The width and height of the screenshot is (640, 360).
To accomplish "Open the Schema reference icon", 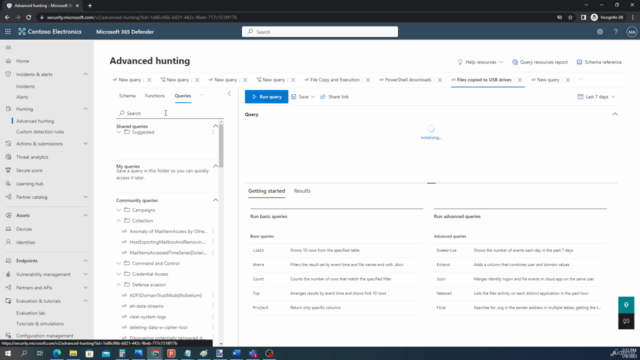I will (579, 62).
